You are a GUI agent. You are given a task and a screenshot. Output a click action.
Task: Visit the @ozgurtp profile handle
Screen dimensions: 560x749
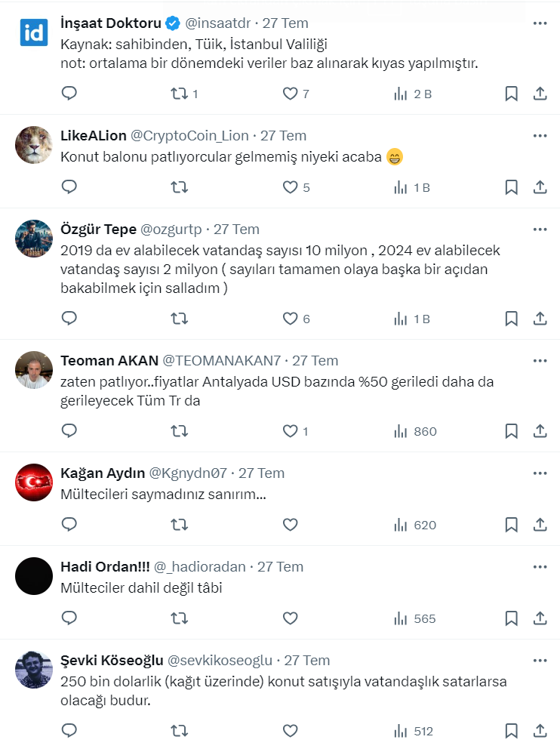tap(172, 229)
